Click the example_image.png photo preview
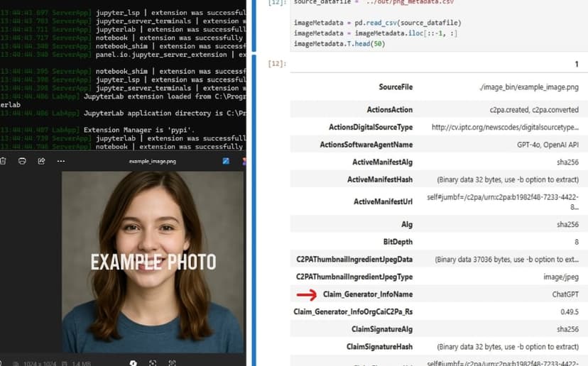This screenshot has width=588, height=366. pos(153,262)
